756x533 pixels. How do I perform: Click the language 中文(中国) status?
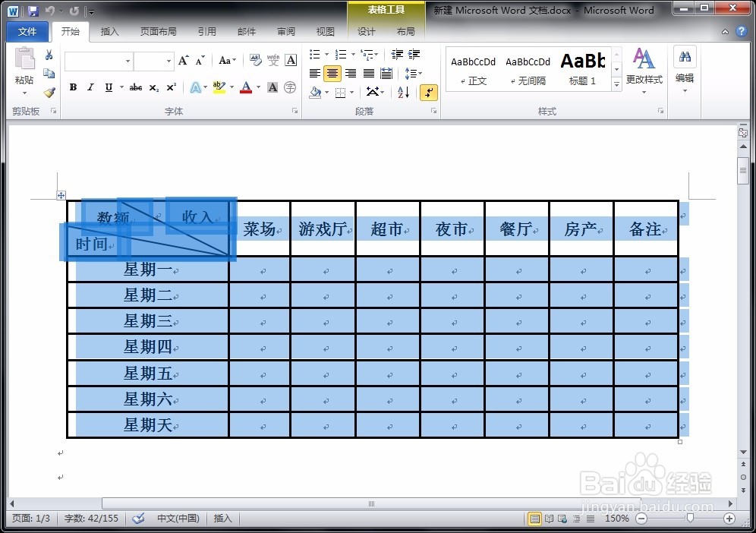178,519
